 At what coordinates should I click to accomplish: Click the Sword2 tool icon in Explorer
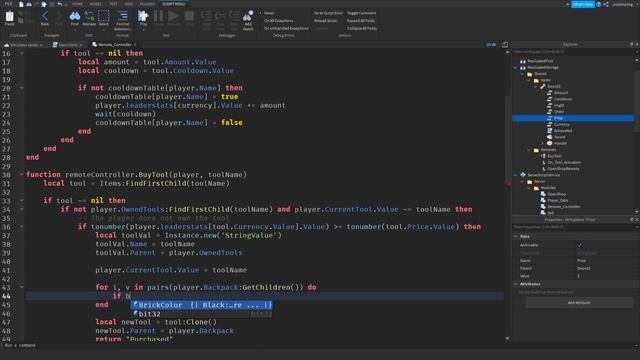(543, 87)
